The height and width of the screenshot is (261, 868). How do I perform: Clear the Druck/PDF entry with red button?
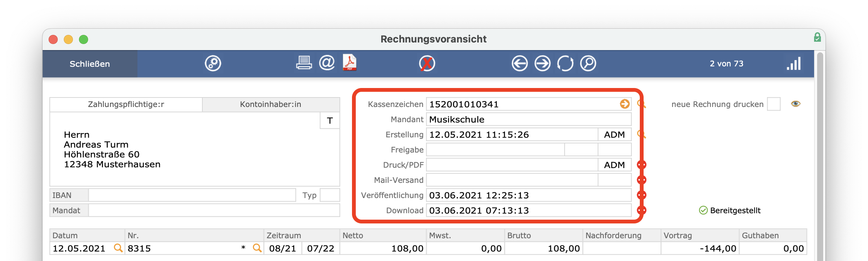click(x=642, y=165)
